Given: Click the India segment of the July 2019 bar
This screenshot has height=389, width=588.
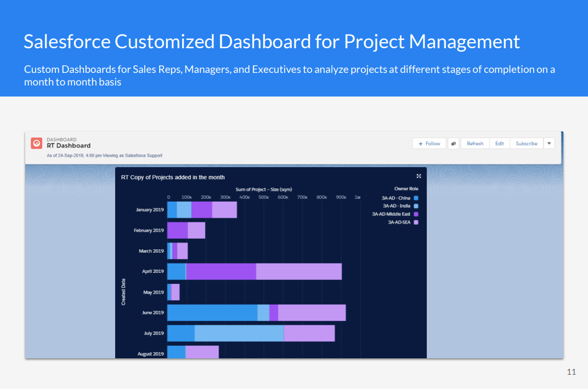Looking at the screenshot, I should pos(239,333).
